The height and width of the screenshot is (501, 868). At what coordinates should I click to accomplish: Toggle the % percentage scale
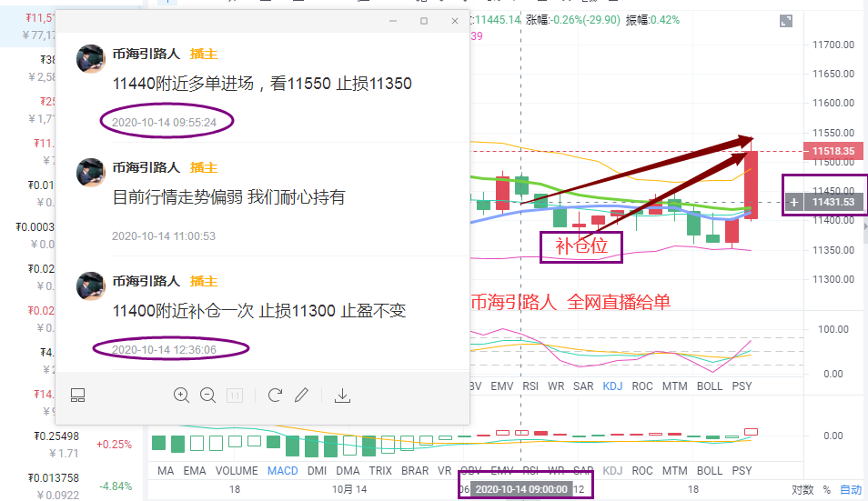[x=826, y=490]
